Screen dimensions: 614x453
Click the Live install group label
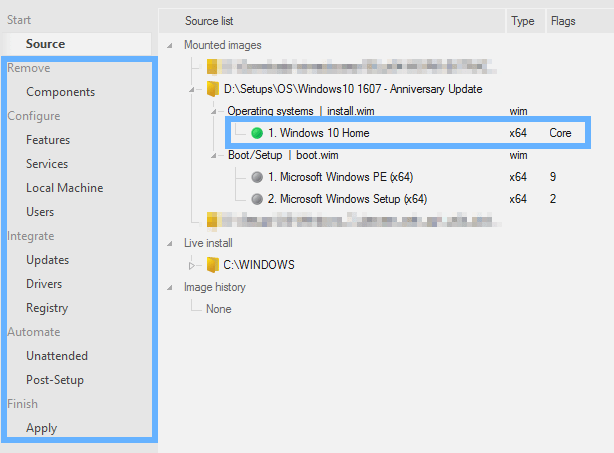[208, 243]
